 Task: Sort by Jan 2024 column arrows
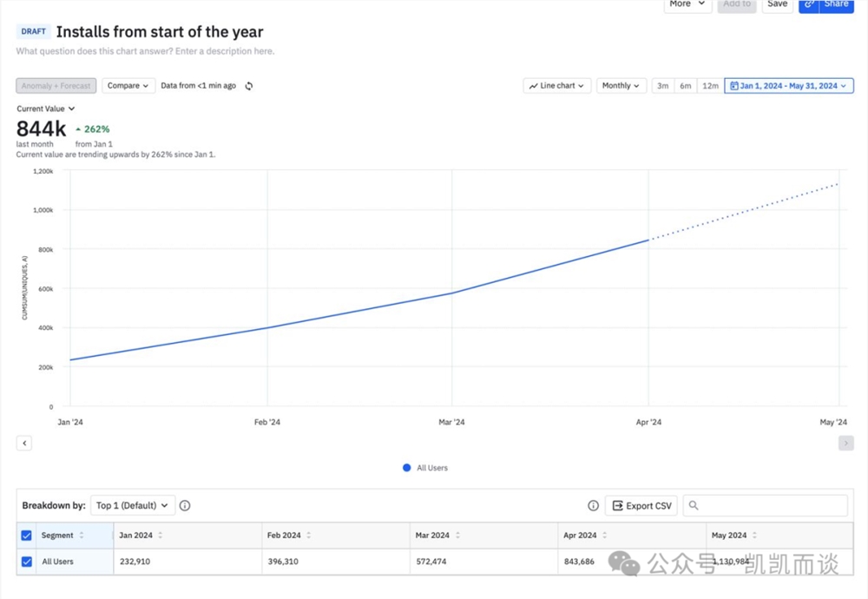(x=161, y=536)
